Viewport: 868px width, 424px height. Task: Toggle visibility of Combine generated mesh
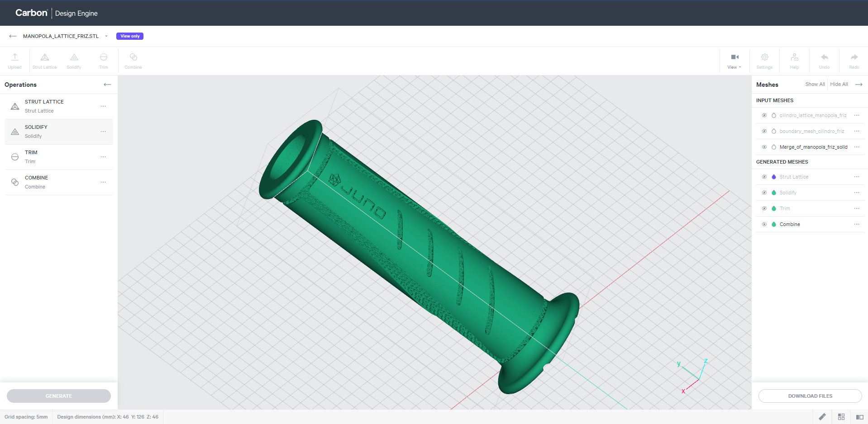click(x=764, y=224)
